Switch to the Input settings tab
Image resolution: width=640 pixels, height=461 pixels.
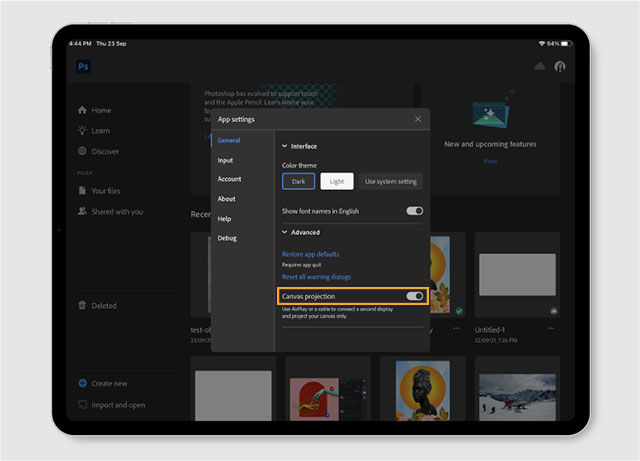click(225, 160)
